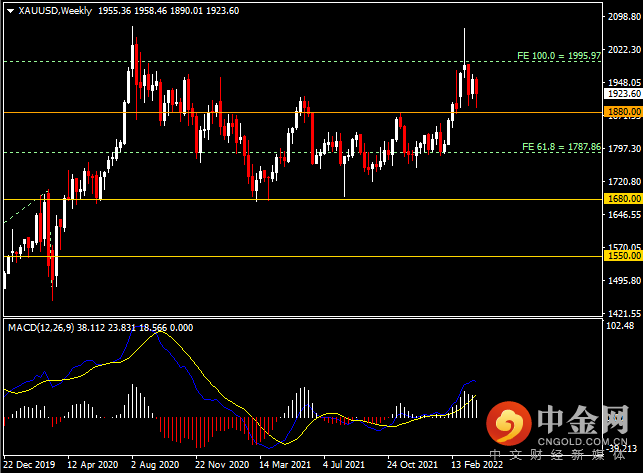Select the XAUUSD,Weekly symbol label
This screenshot has width=643, height=473.
[55, 11]
